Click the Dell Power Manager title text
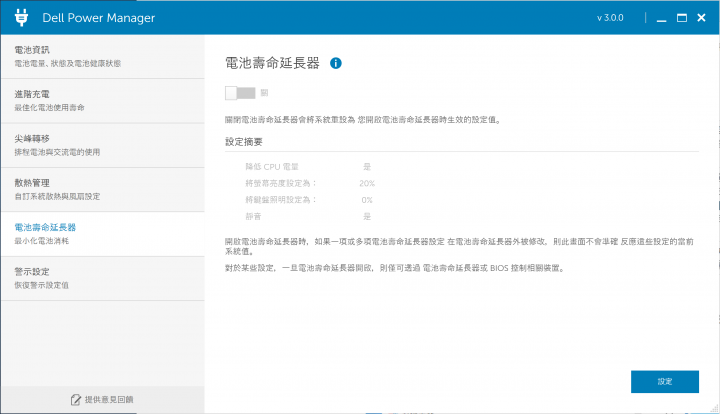This screenshot has height=414, width=720. (99, 18)
